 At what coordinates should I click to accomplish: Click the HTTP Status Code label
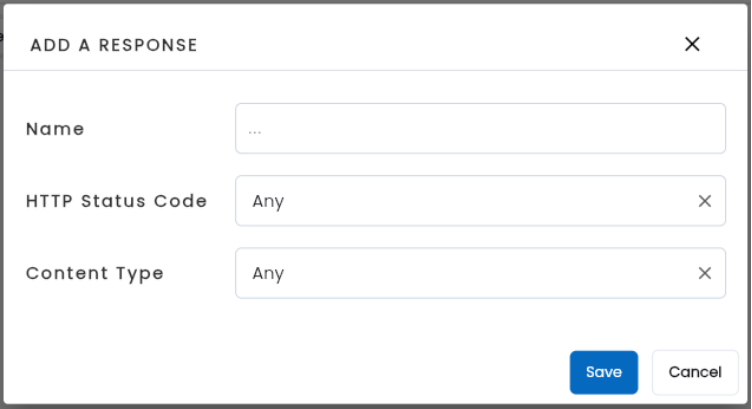(x=116, y=201)
